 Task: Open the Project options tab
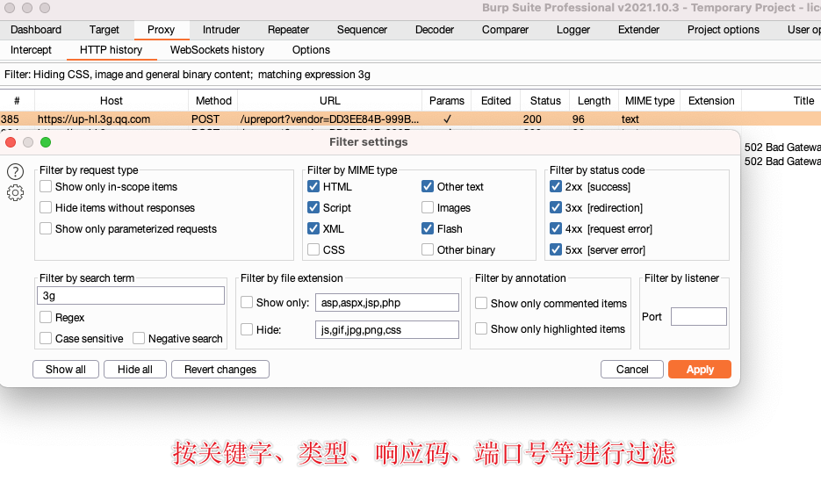(724, 30)
